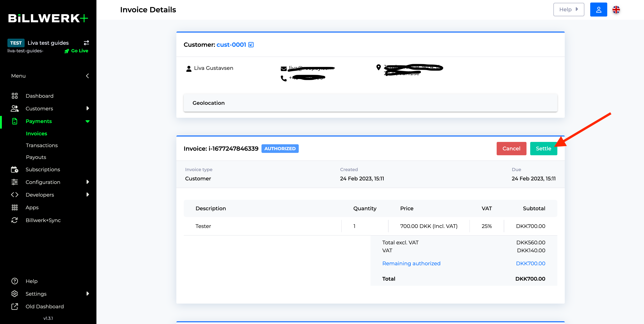Open Old Dashboard link text

(45, 306)
